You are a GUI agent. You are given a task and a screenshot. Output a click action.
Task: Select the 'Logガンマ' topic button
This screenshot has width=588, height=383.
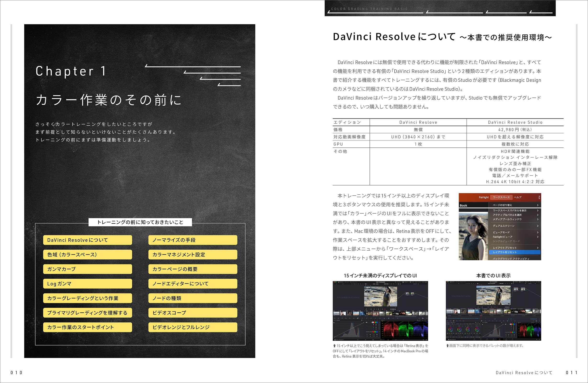[x=87, y=284]
